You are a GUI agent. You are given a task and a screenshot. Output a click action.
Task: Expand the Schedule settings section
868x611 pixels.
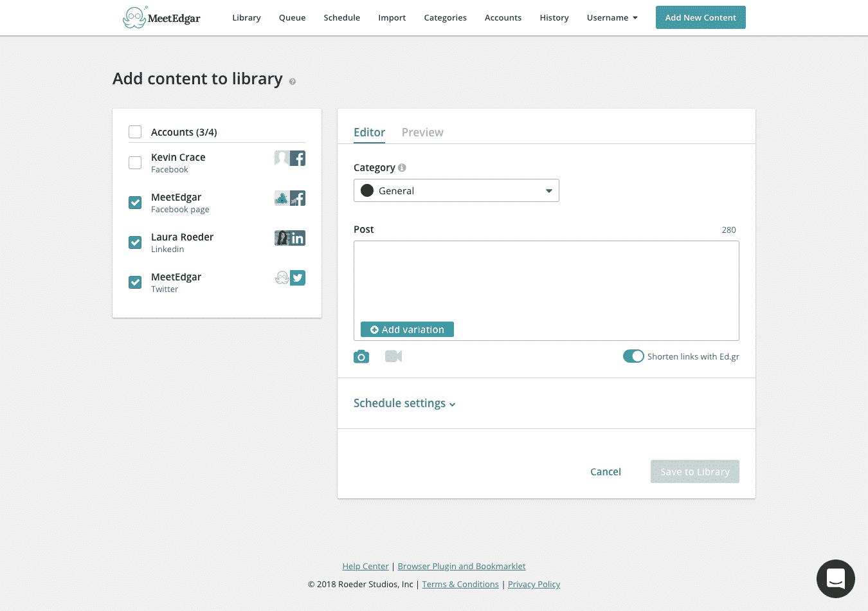404,403
